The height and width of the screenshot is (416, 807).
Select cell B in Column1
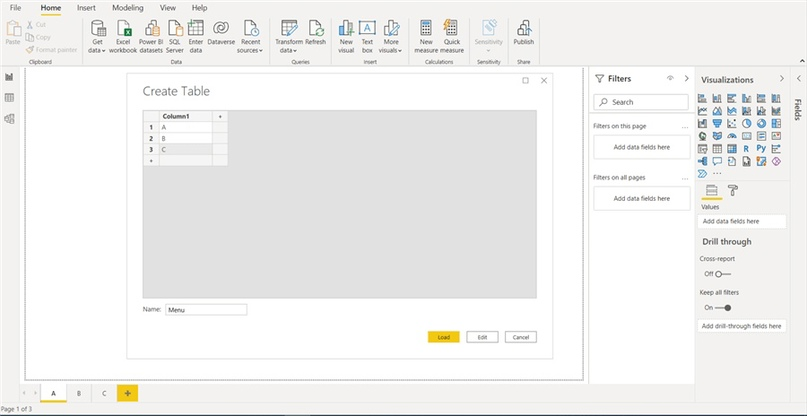click(185, 138)
